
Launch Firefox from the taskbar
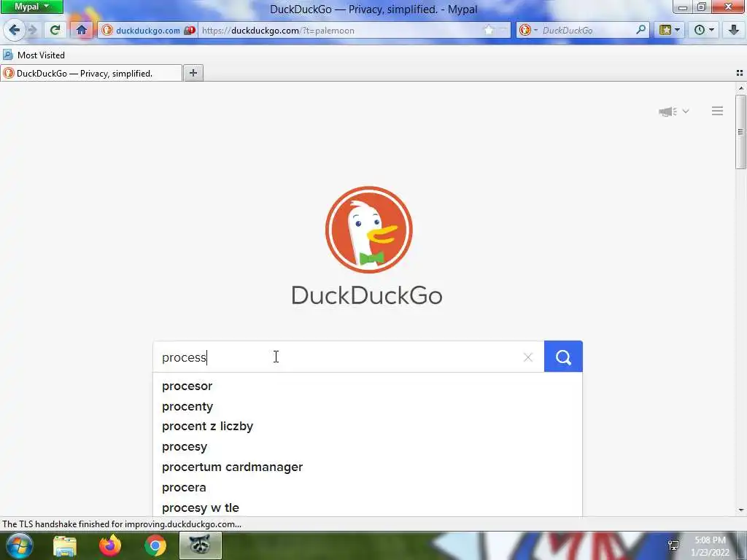(110, 545)
